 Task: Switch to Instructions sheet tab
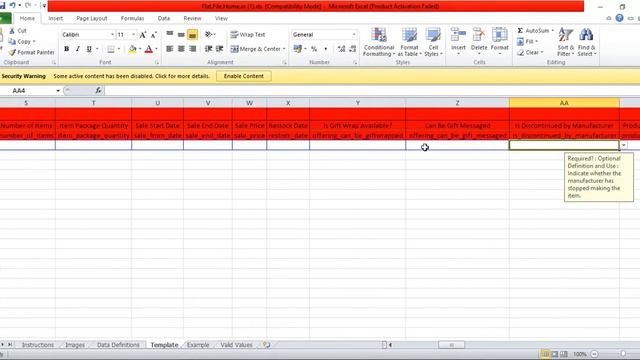pyautogui.click(x=38, y=345)
